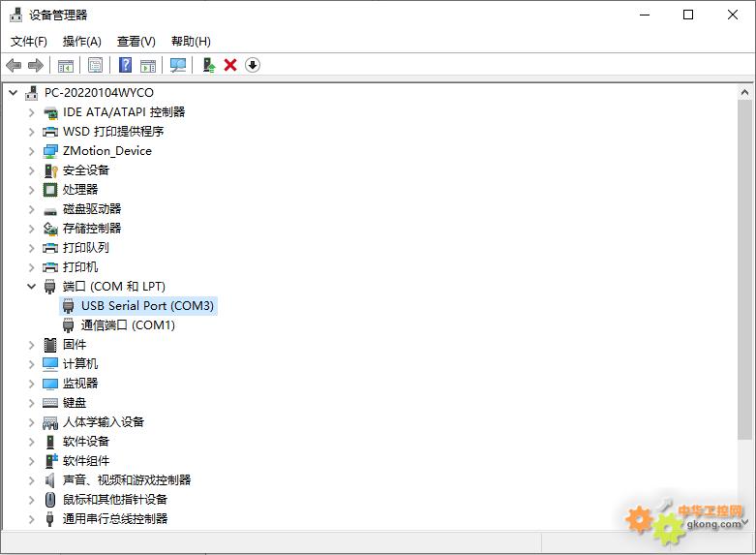This screenshot has height=555, width=756.
Task: Uninstall device using the red X icon
Action: pyautogui.click(x=230, y=65)
